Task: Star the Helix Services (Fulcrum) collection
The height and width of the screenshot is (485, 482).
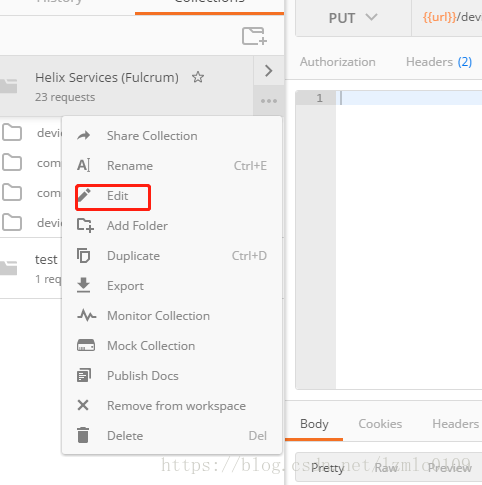Action: [198, 77]
